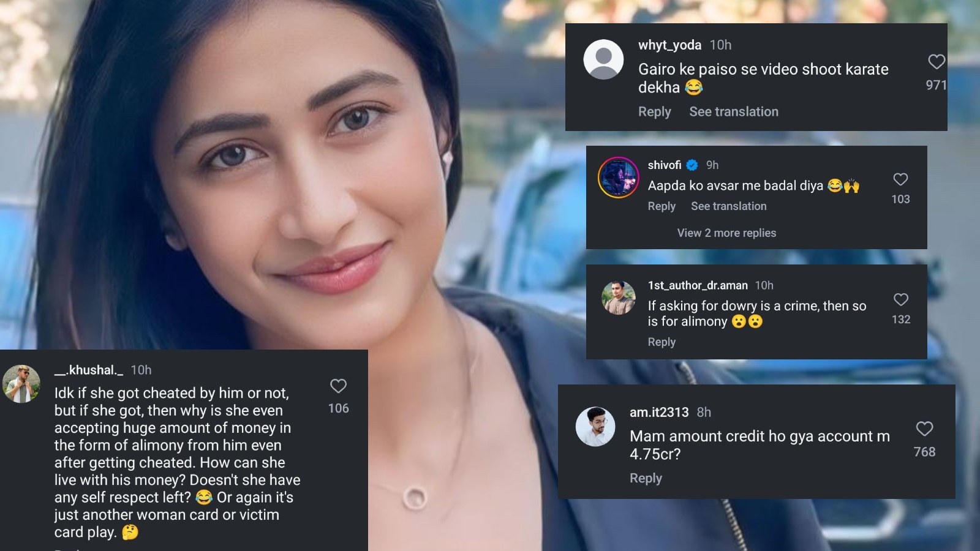Open 1st_author_dr.aman's avatar
Image resolution: width=980 pixels, height=551 pixels.
pyautogui.click(x=618, y=298)
